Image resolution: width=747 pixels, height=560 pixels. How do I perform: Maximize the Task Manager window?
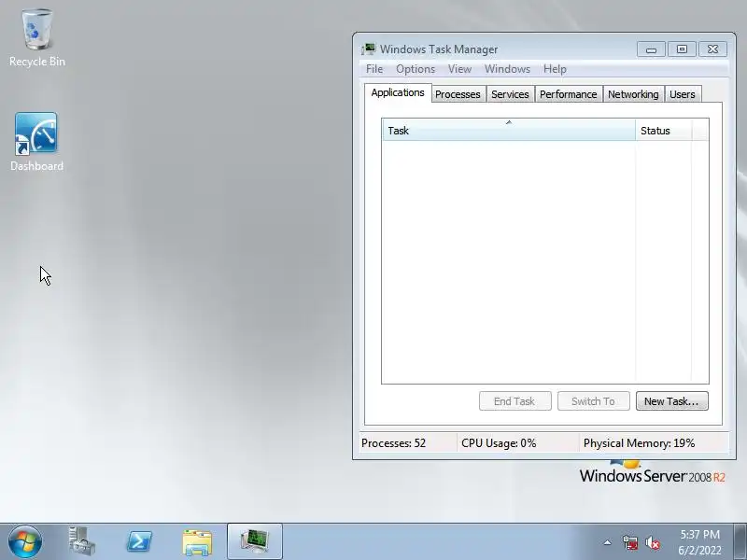pos(683,49)
